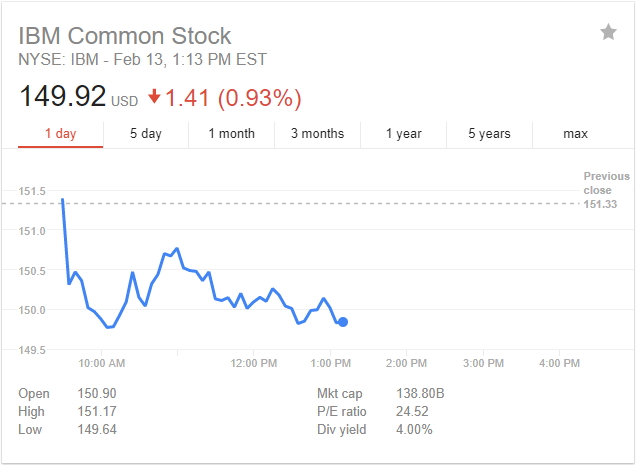636x465 pixels.
Task: Click the P/E ratio value 24.52
Action: 415,412
